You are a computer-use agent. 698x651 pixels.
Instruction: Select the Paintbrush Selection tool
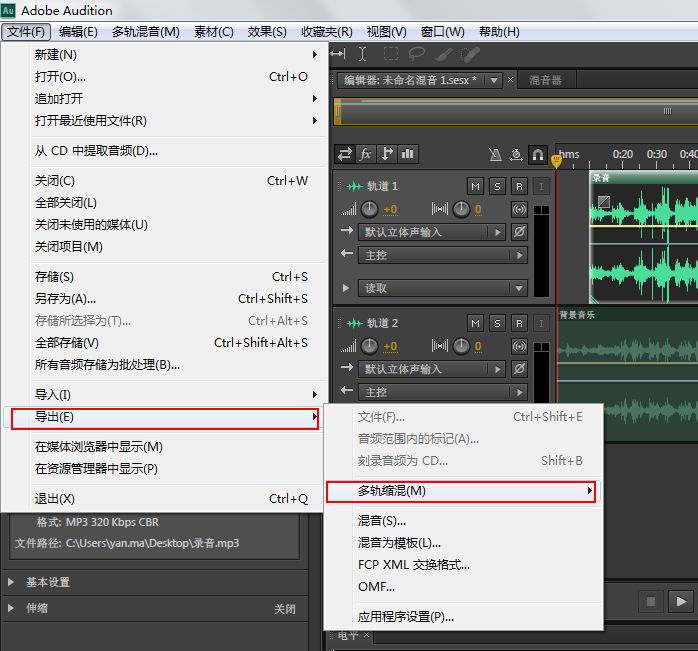444,54
